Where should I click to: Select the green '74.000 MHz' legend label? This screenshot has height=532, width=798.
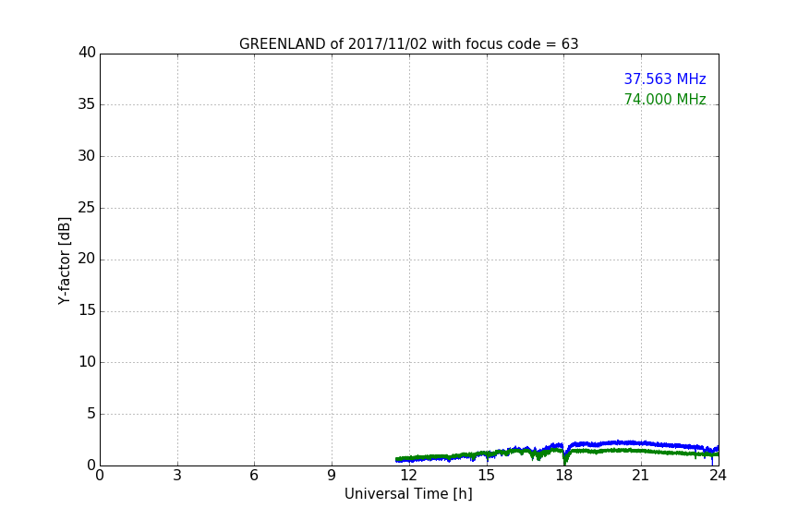point(665,99)
